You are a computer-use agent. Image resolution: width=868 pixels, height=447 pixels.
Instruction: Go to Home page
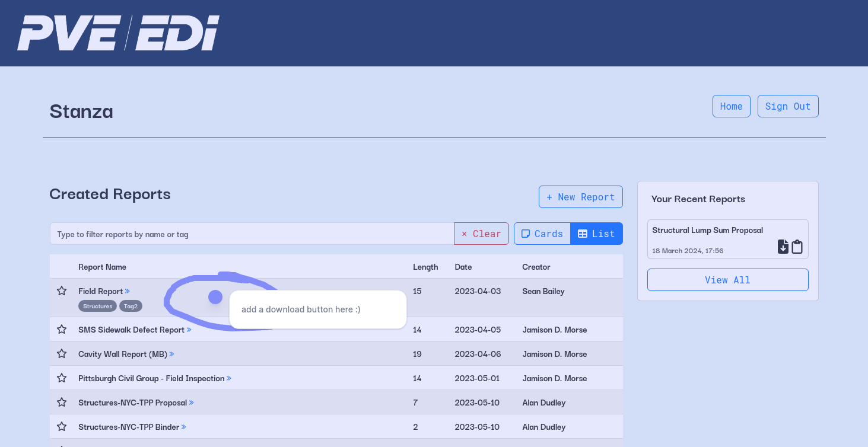coord(731,106)
